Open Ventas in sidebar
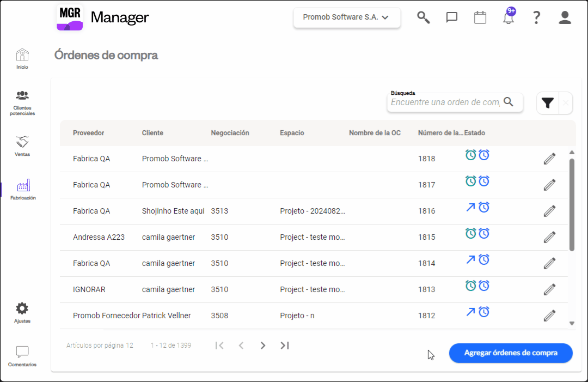Screen dimensions: 588x382 click(22, 146)
